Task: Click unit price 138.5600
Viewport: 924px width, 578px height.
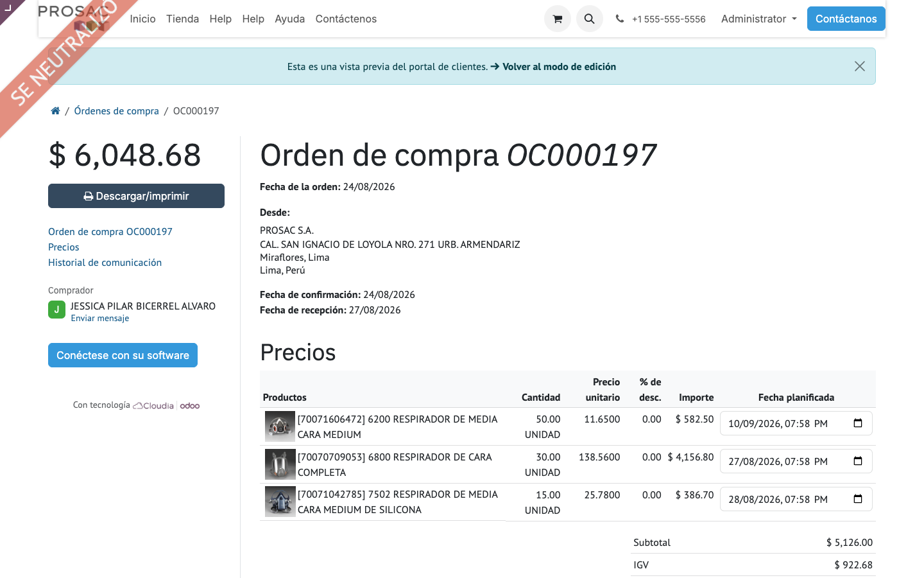Action: tap(599, 457)
